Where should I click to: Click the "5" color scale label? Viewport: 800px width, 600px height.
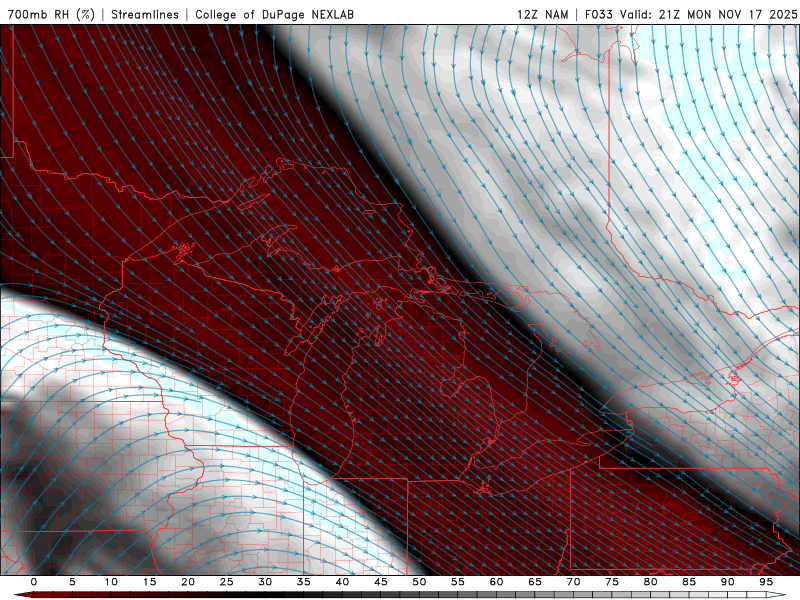(x=72, y=582)
